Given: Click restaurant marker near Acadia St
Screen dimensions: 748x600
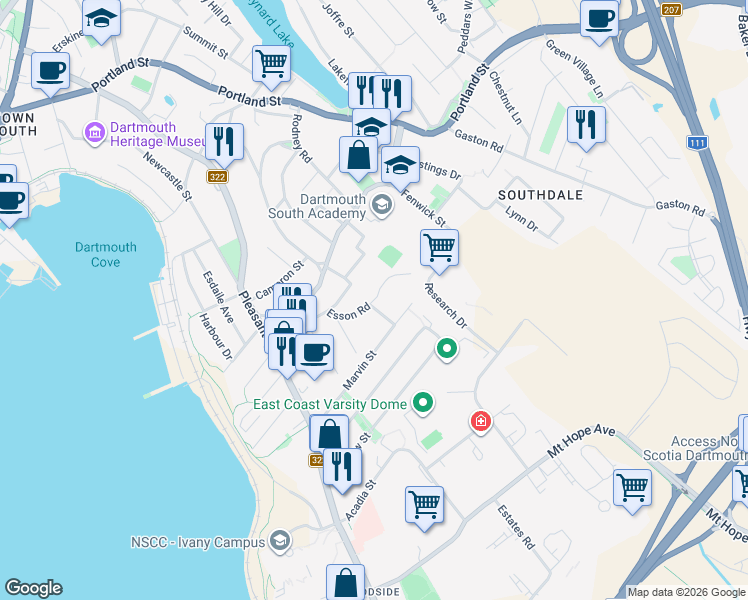Looking at the screenshot, I should pyautogui.click(x=342, y=471).
